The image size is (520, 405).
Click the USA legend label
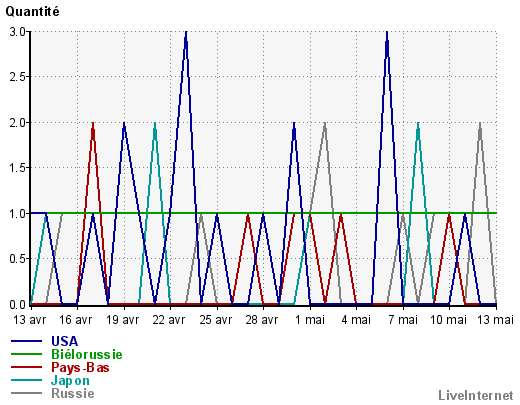pyautogui.click(x=65, y=341)
